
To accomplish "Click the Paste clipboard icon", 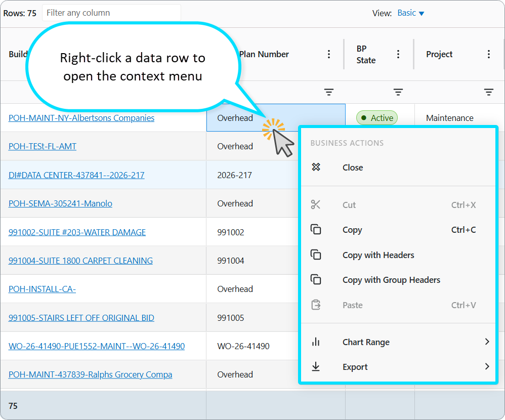I will tap(316, 305).
